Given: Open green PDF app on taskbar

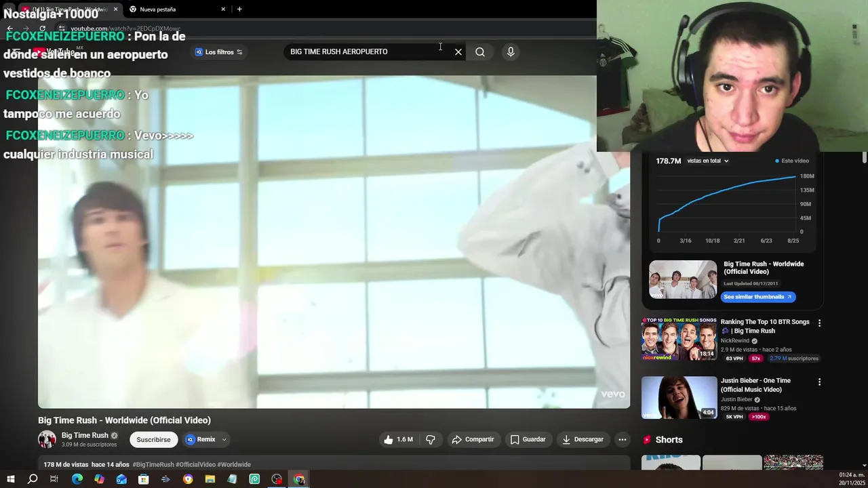Looking at the screenshot, I should click(254, 479).
